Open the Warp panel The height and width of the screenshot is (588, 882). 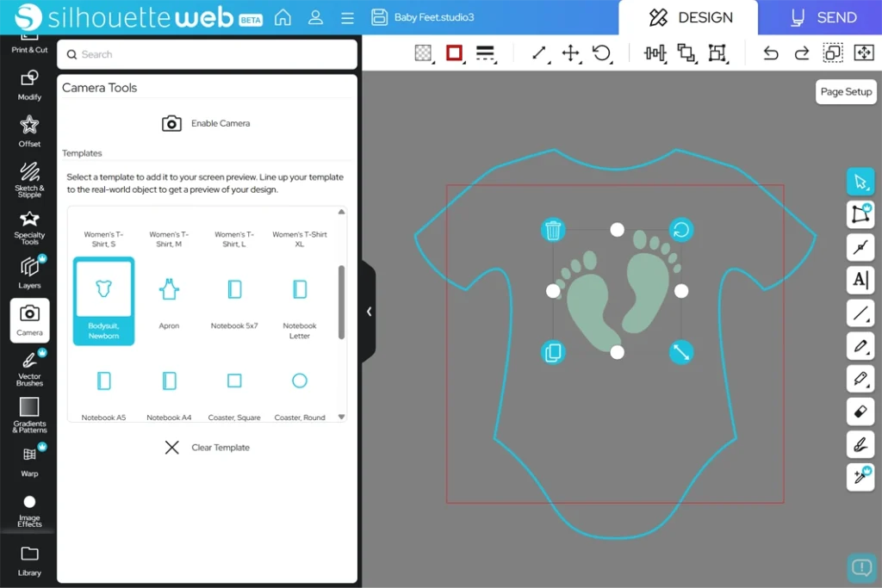point(29,460)
